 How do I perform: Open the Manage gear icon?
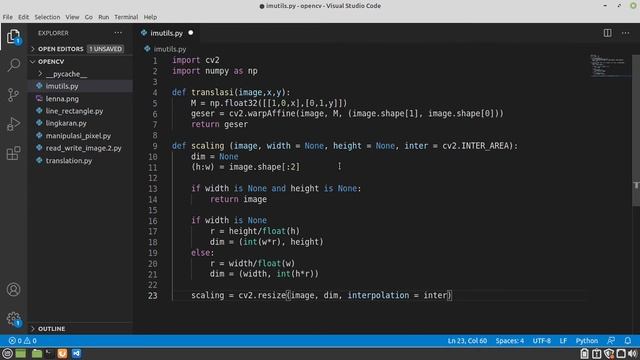(x=13, y=319)
